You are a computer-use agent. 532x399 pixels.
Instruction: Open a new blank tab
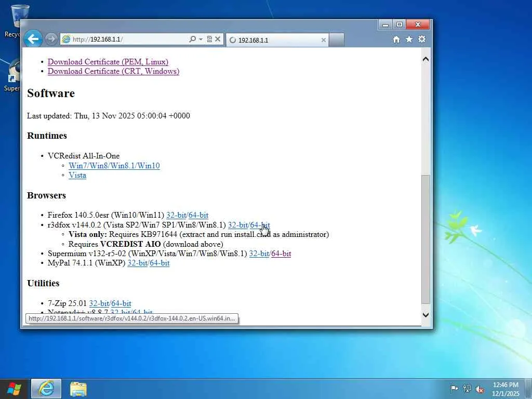click(337, 40)
